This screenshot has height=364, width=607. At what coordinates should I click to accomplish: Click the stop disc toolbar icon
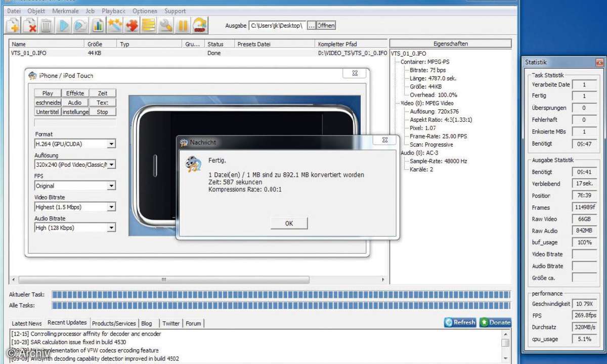click(200, 25)
